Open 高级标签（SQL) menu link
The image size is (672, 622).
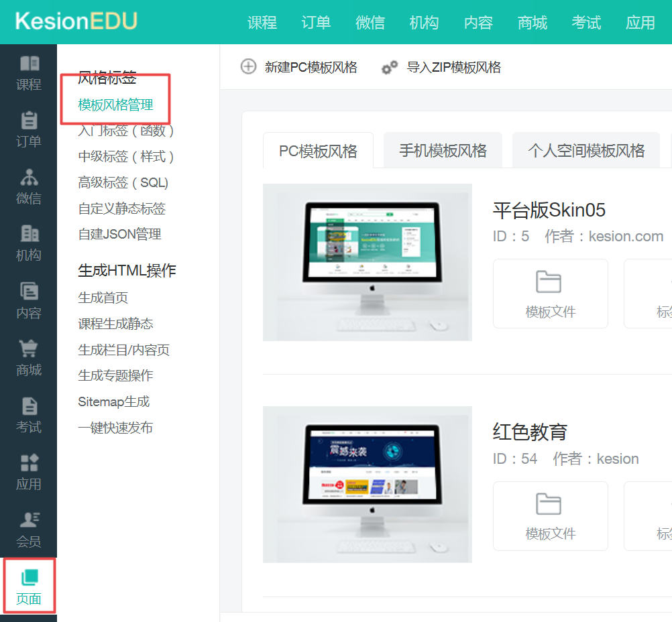(x=123, y=182)
